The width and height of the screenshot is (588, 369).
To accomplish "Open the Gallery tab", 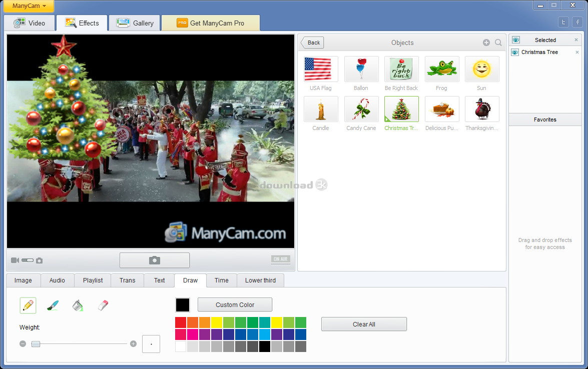I will pyautogui.click(x=135, y=23).
